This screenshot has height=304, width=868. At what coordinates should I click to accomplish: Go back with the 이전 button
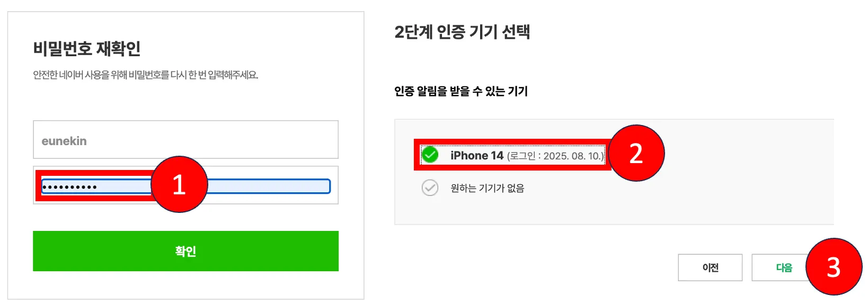pyautogui.click(x=710, y=267)
